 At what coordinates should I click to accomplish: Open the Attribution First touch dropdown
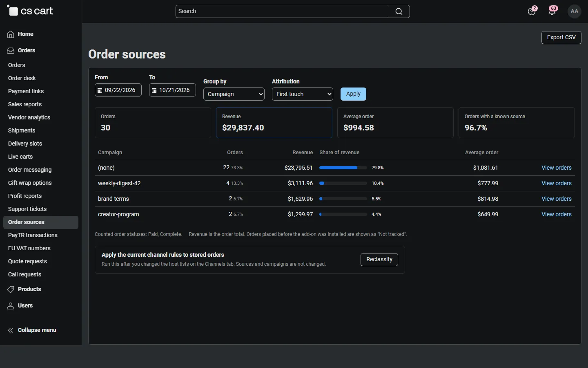pos(303,94)
